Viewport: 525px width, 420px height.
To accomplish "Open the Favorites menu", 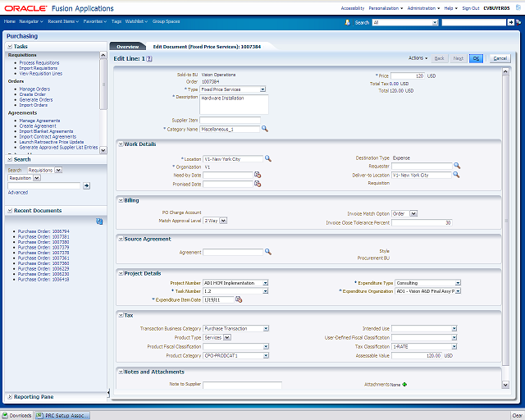I will click(x=95, y=21).
